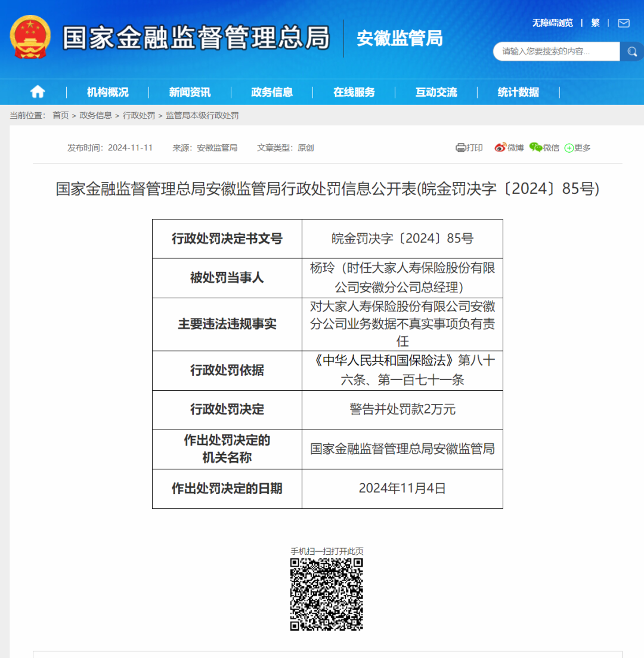
Task: Click cell 皖金罚决字〔2024〕85号 in table
Action: (402, 239)
